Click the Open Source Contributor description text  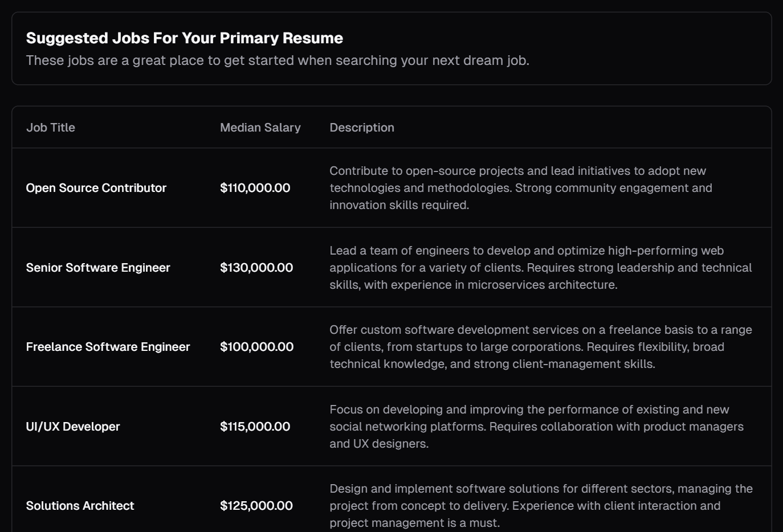click(x=520, y=188)
